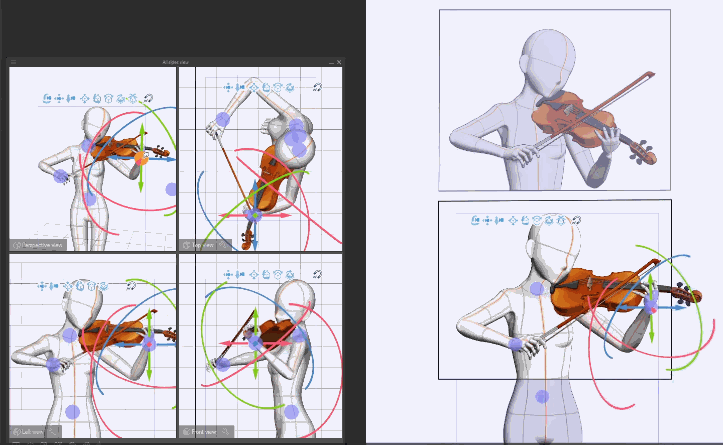Click magnet snap icon on main canvas launcher
This screenshot has height=445, width=723.
click(576, 220)
